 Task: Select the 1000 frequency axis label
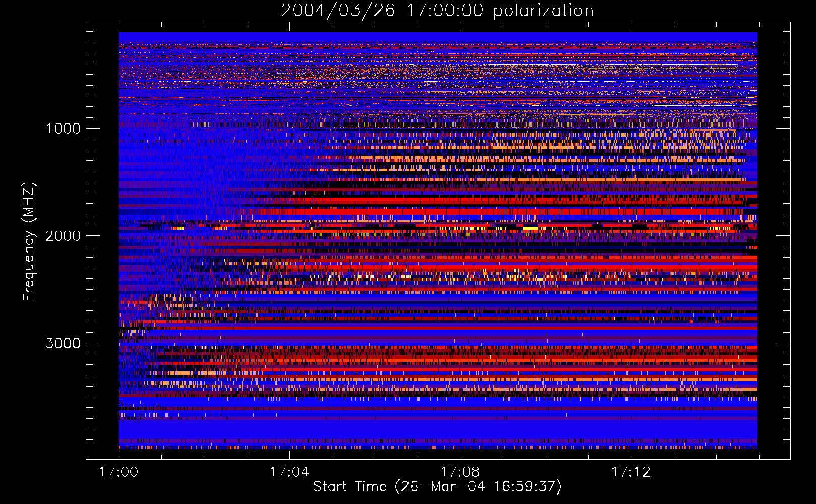63,129
